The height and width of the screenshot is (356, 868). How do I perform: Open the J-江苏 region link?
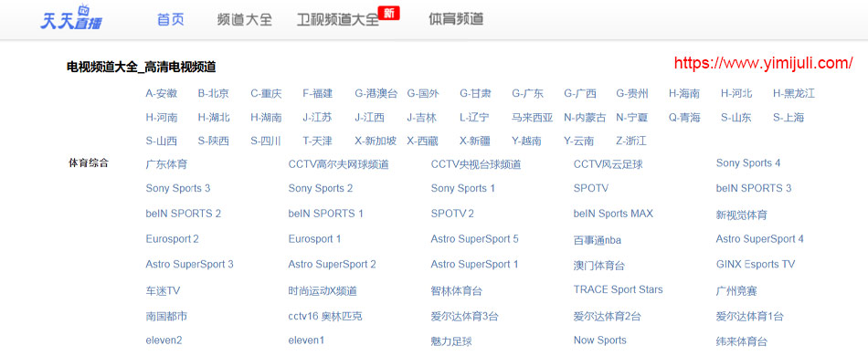pos(317,117)
